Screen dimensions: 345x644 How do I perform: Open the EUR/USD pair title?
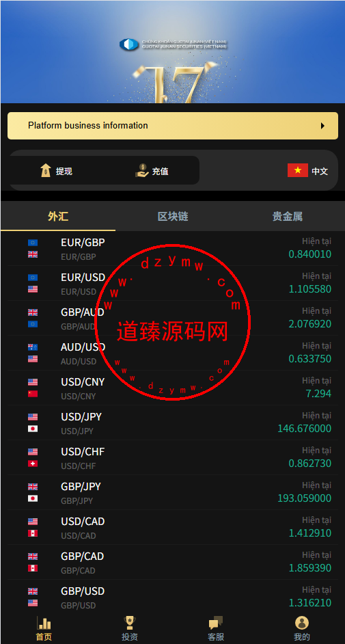tap(83, 278)
